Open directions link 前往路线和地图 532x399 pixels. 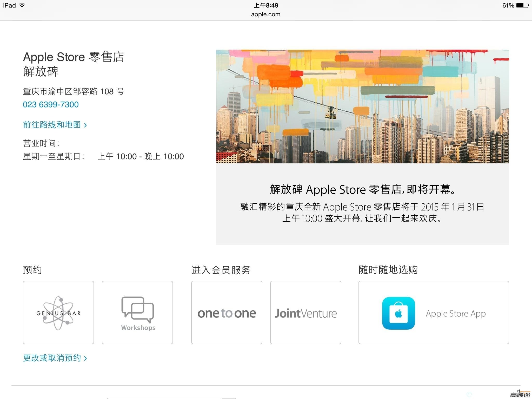tap(55, 125)
